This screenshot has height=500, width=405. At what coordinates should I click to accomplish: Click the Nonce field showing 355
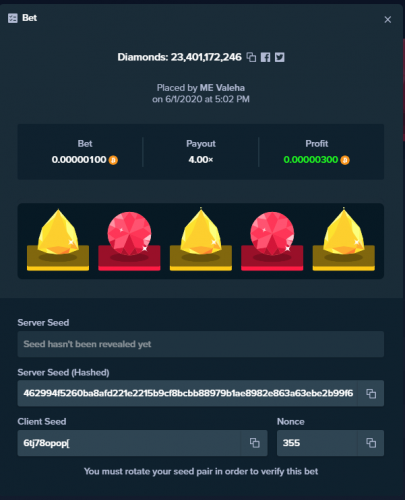click(x=317, y=443)
